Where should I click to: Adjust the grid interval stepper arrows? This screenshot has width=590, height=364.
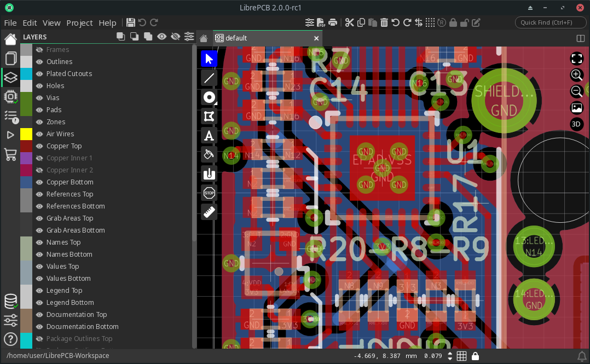click(x=450, y=356)
